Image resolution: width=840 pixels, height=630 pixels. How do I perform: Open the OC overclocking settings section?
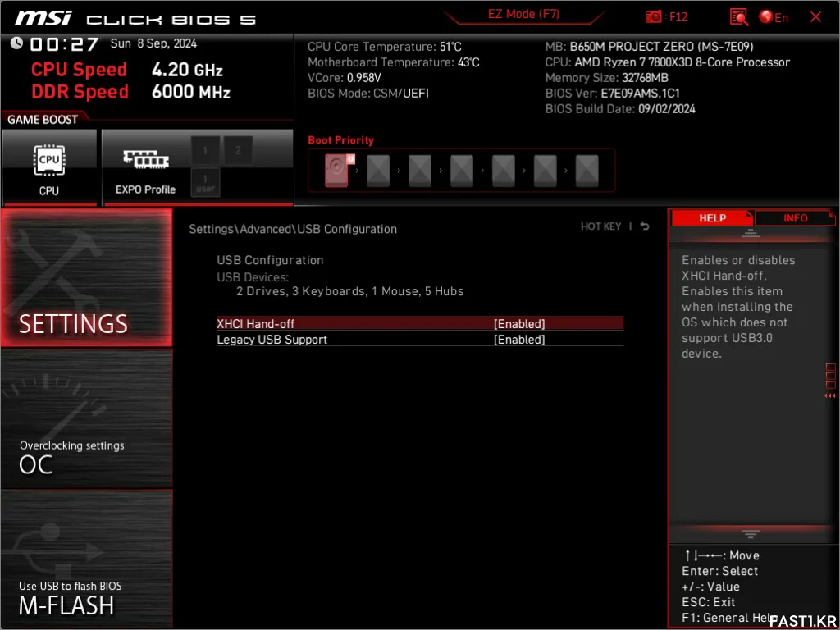click(86, 419)
